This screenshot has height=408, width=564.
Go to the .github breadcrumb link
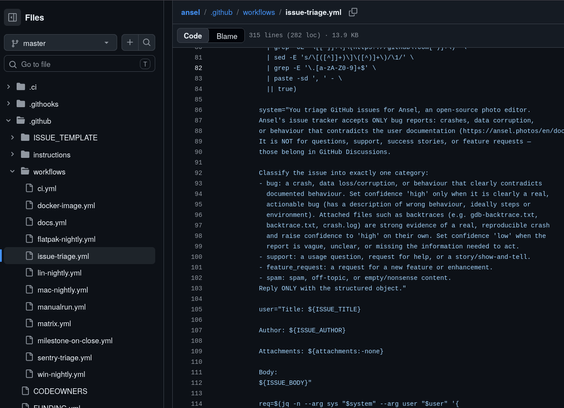pos(222,13)
